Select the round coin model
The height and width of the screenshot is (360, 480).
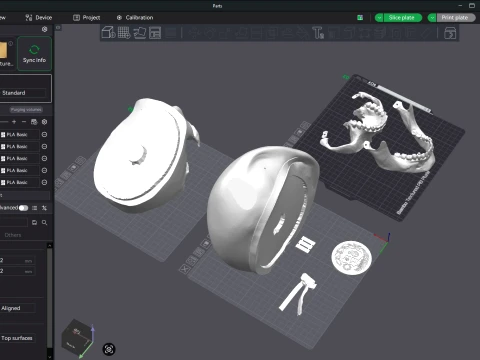point(351,258)
